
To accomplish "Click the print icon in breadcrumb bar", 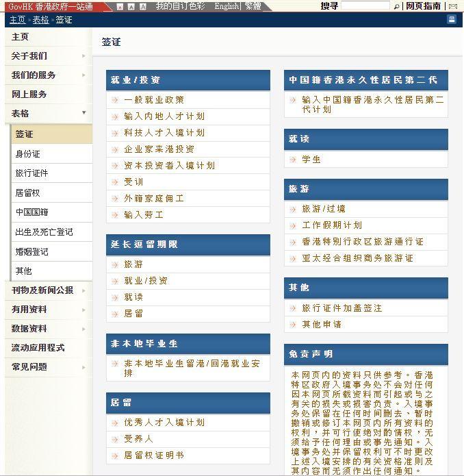I will coord(452,19).
